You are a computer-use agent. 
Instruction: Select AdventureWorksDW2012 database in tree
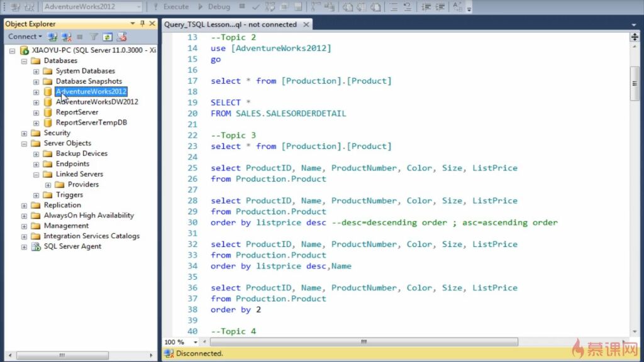click(x=97, y=102)
